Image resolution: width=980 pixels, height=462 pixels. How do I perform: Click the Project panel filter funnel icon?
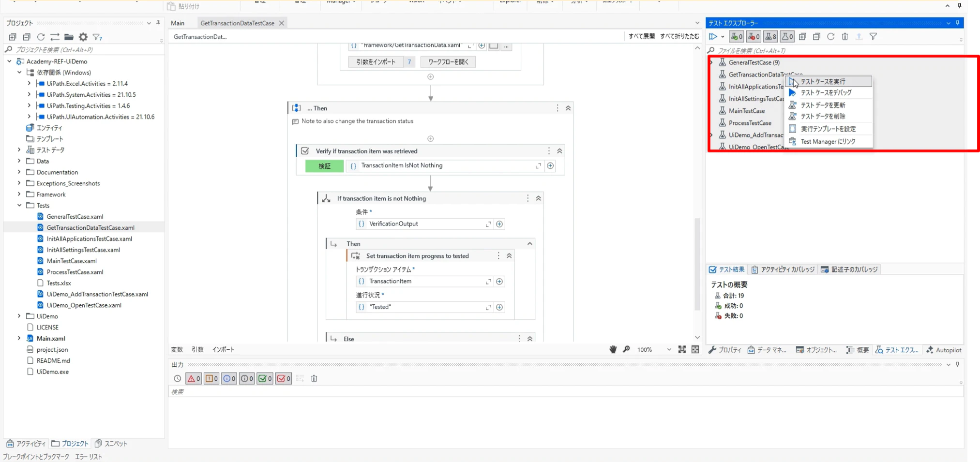coord(97,37)
